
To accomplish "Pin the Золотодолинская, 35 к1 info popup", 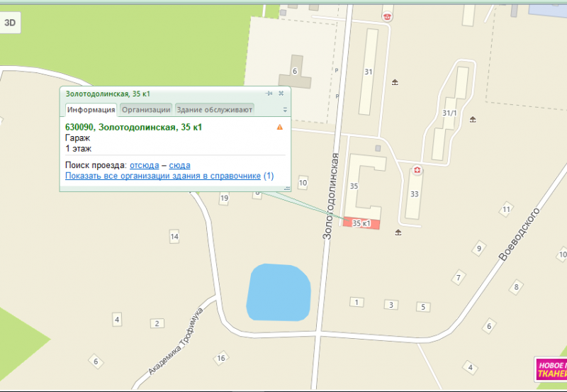I will (269, 94).
